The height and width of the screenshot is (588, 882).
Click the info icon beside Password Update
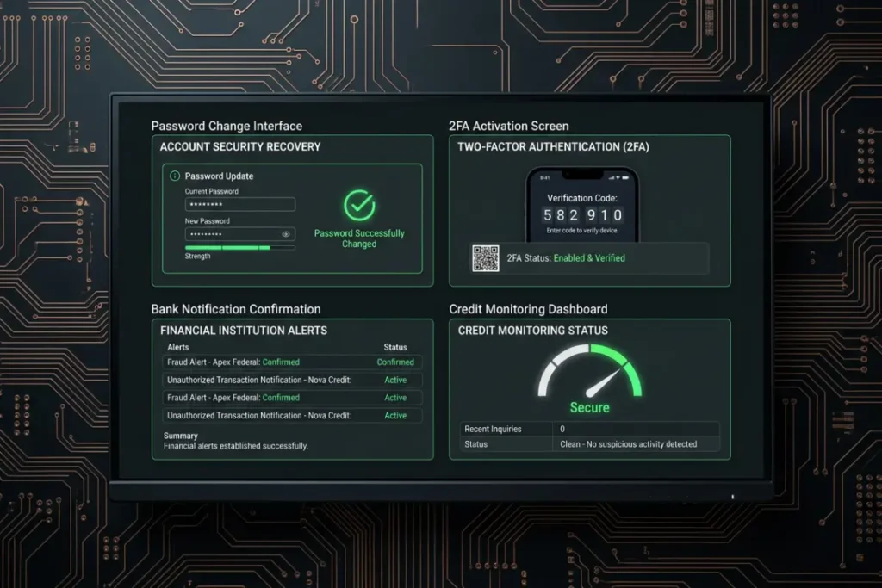175,176
